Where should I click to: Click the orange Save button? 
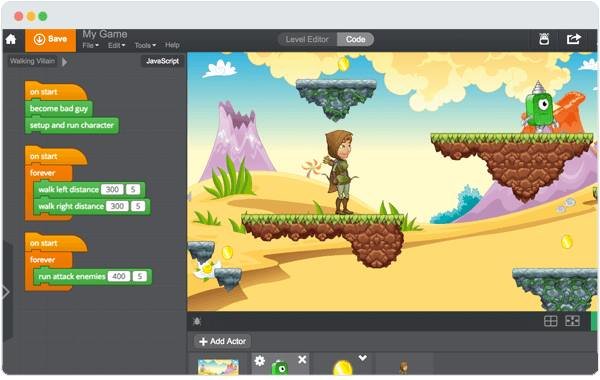point(51,40)
